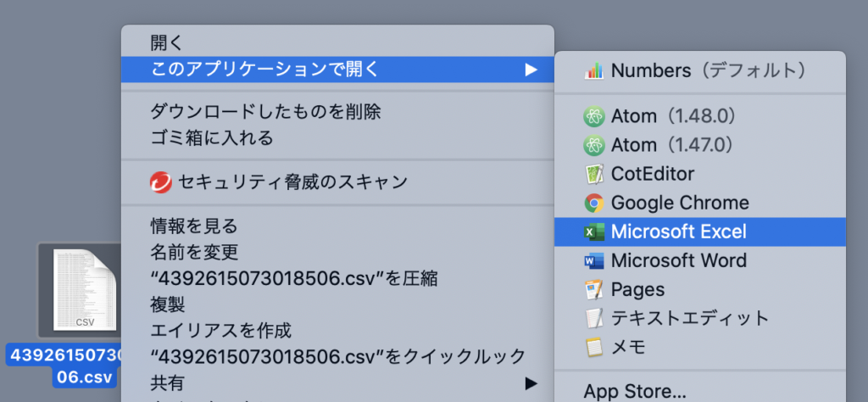Open file with Google Chrome label
The height and width of the screenshot is (402, 868).
click(x=680, y=203)
